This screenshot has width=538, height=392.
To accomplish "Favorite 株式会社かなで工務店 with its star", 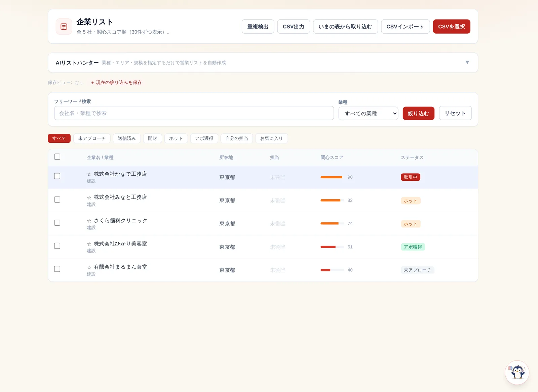I will click(x=89, y=174).
